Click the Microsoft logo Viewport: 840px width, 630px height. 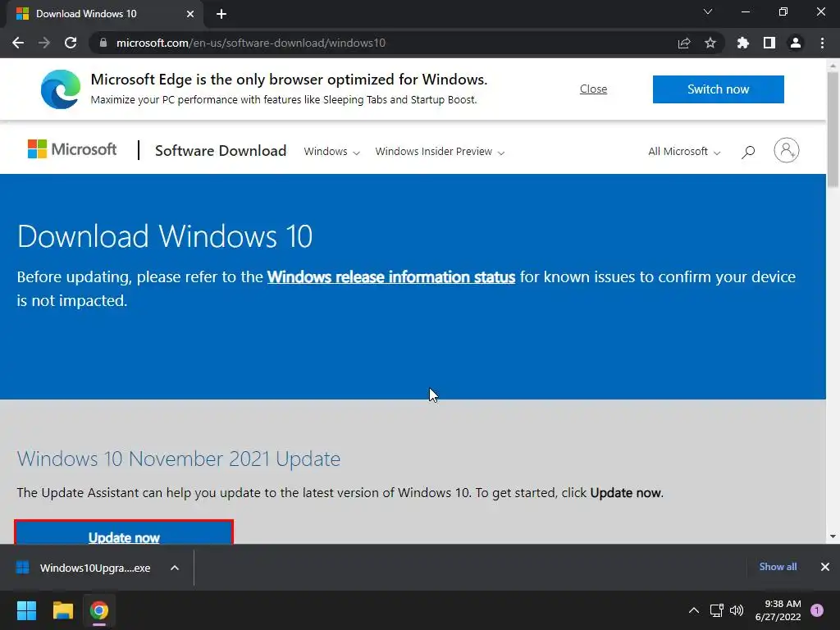pyautogui.click(x=72, y=149)
